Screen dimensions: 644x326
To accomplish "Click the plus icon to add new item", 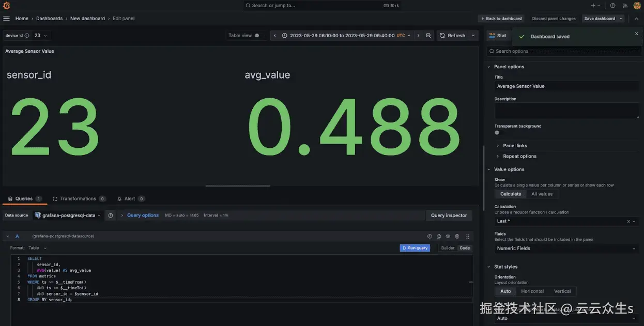I will pos(593,6).
